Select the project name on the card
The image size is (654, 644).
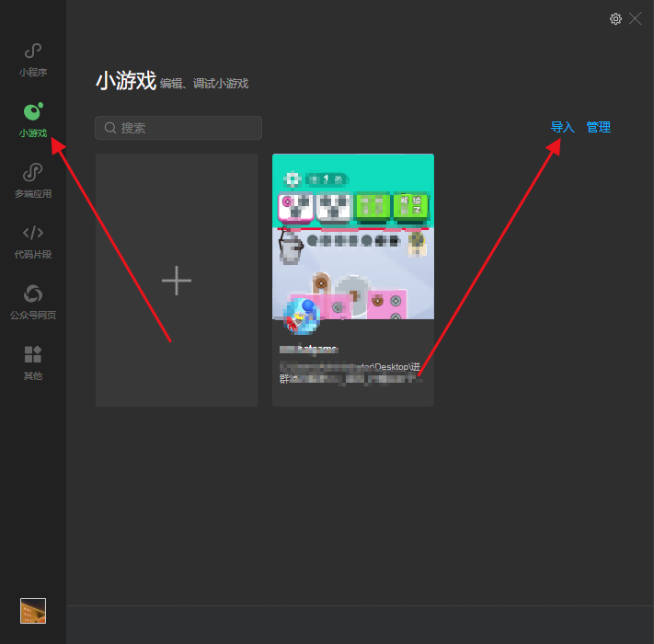click(x=309, y=350)
